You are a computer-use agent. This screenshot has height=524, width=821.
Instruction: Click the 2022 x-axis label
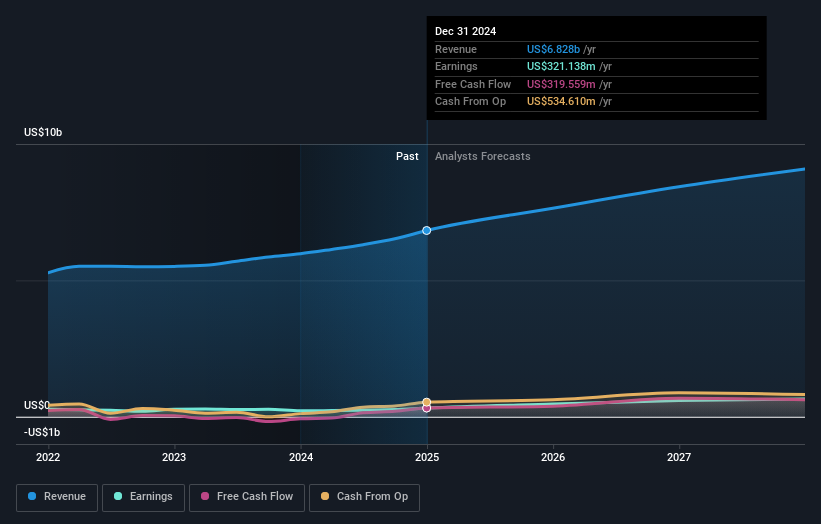tap(48, 457)
